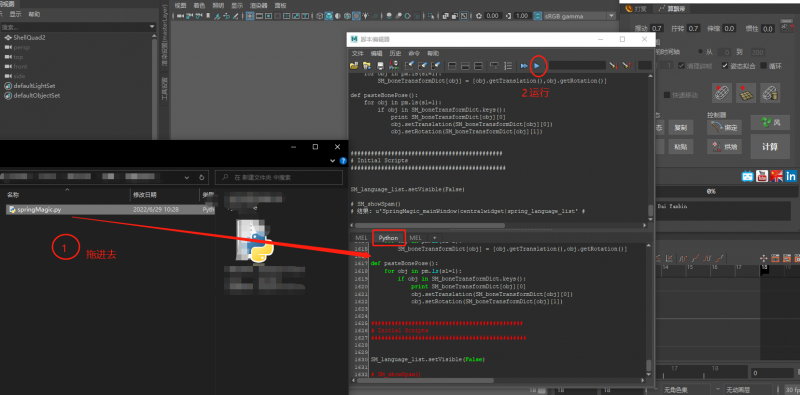Screen dimensions: 800x395
Task: Toggle the 循环 checkbox
Action: coord(764,66)
